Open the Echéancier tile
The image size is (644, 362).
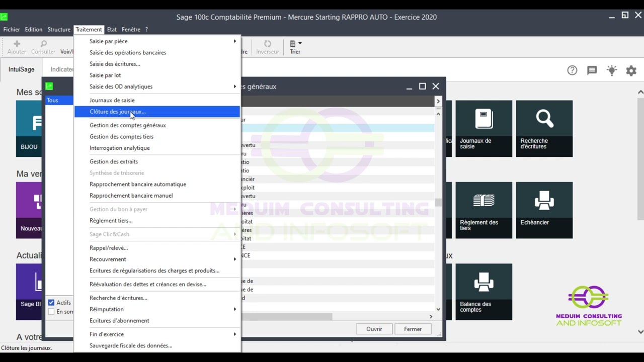click(544, 210)
